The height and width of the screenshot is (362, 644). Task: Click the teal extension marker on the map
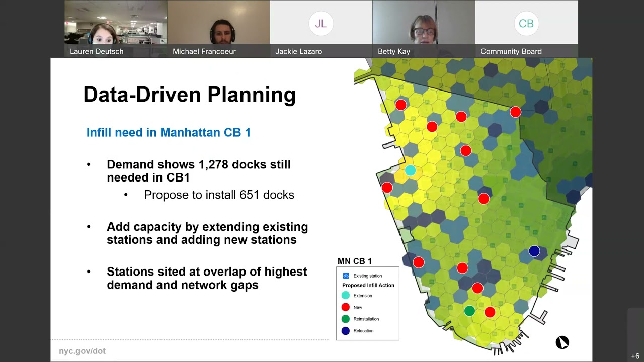pyautogui.click(x=410, y=170)
